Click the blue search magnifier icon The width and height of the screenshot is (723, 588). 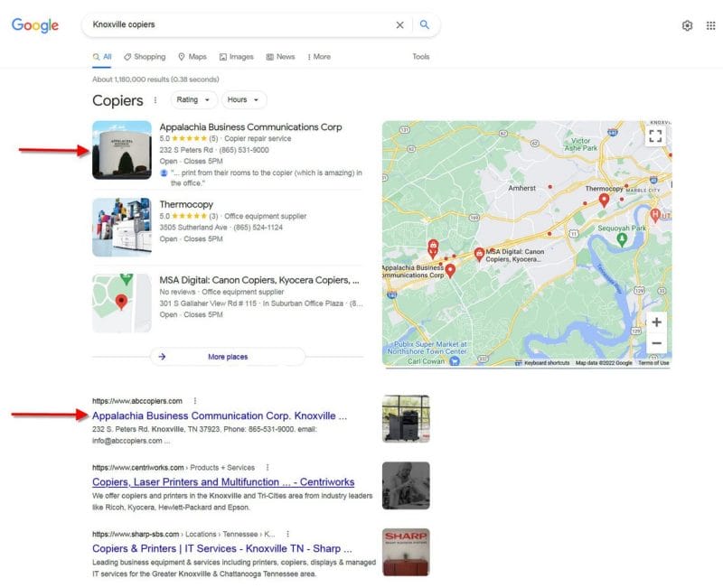pos(424,24)
